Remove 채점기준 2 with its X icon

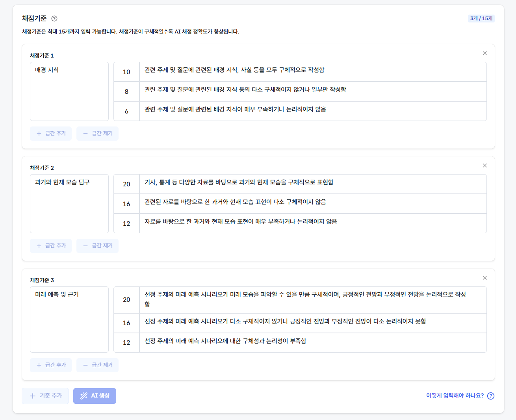(x=485, y=165)
